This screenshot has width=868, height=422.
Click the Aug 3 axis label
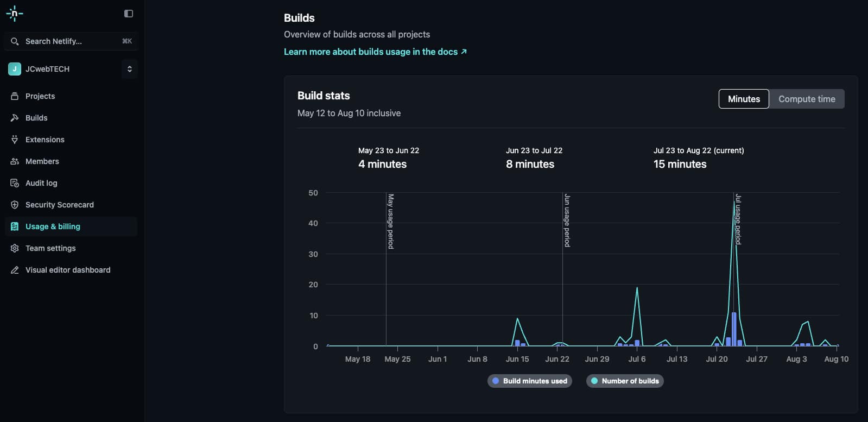point(796,359)
